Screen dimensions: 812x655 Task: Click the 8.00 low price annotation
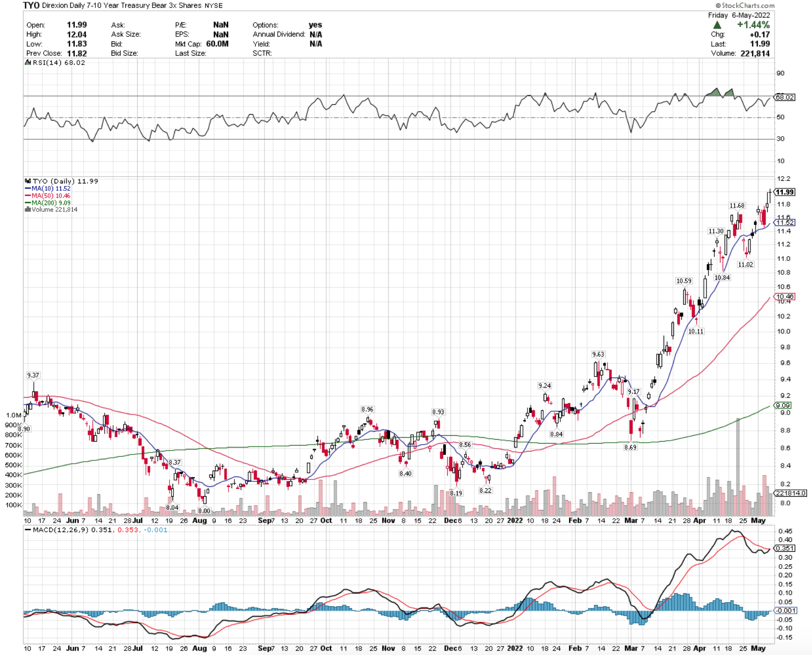click(204, 511)
